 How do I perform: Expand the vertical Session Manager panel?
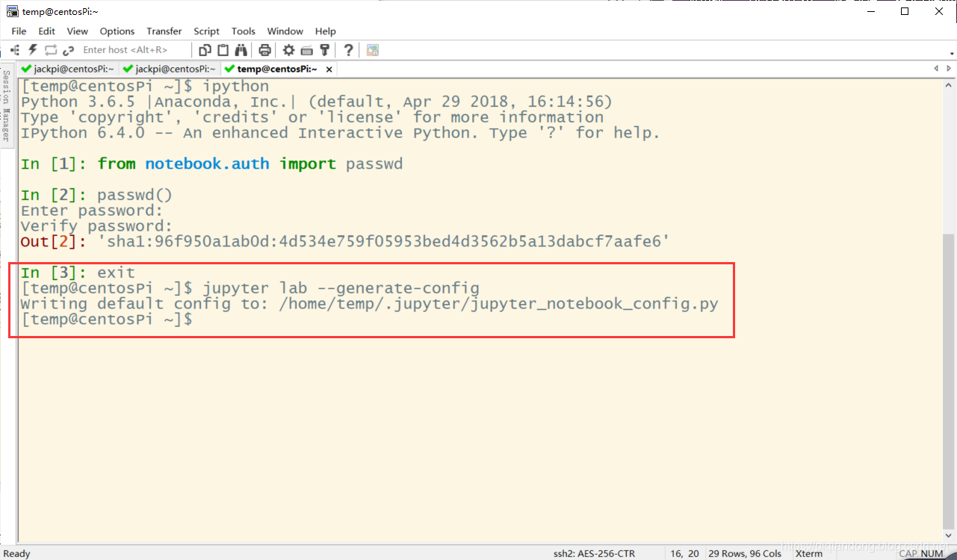click(6, 105)
